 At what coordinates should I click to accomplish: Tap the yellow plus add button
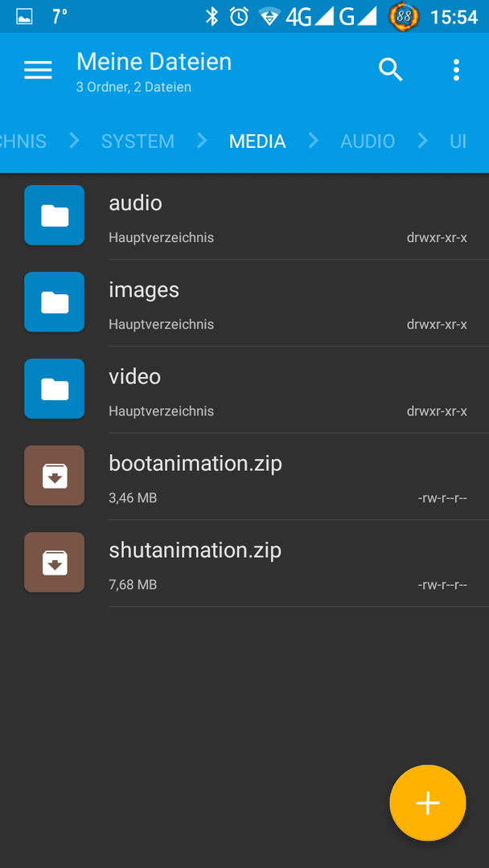pos(428,803)
